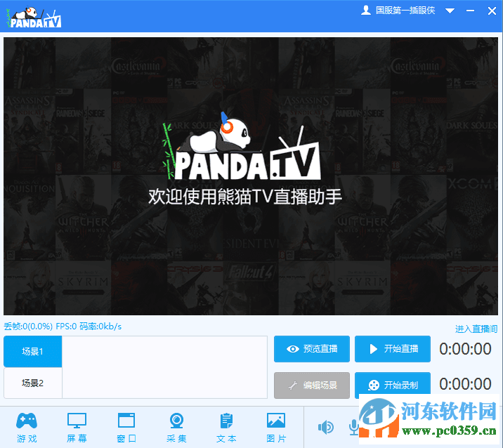Add an image source (图片)
The image size is (503, 448).
point(276,427)
